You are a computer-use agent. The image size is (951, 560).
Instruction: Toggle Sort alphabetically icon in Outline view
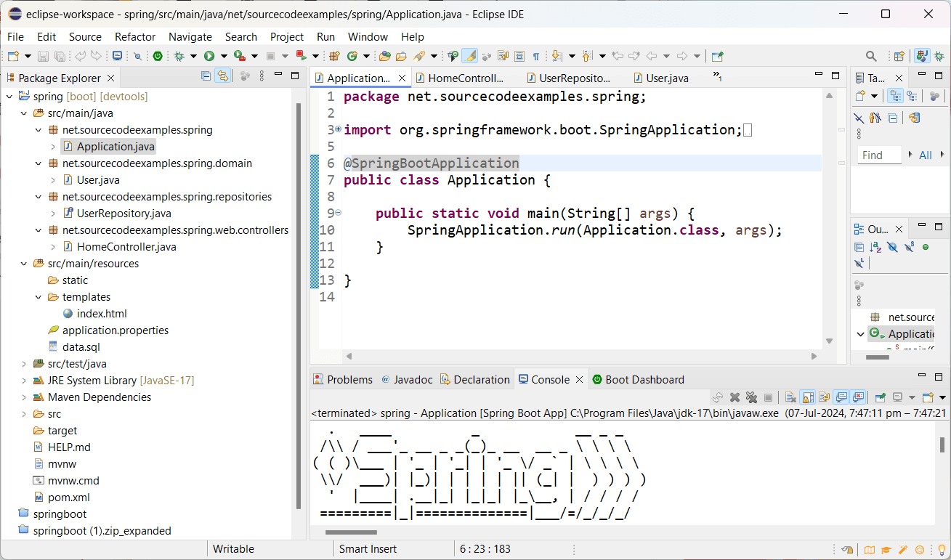tap(876, 247)
